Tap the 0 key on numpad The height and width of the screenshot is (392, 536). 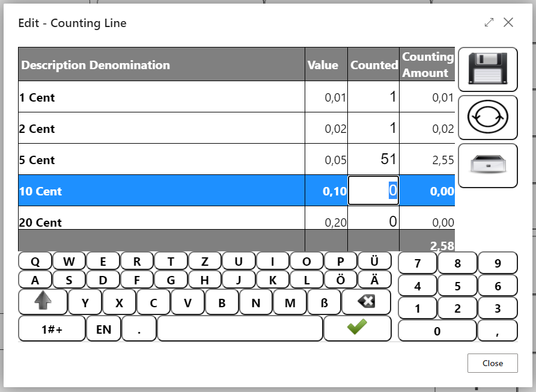(x=437, y=331)
